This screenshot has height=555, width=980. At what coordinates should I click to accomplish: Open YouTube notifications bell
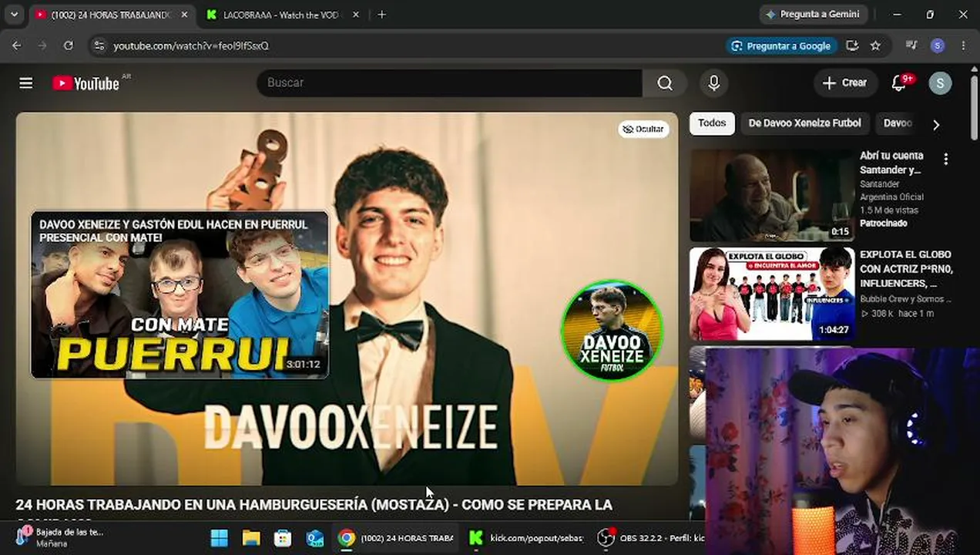(x=899, y=83)
